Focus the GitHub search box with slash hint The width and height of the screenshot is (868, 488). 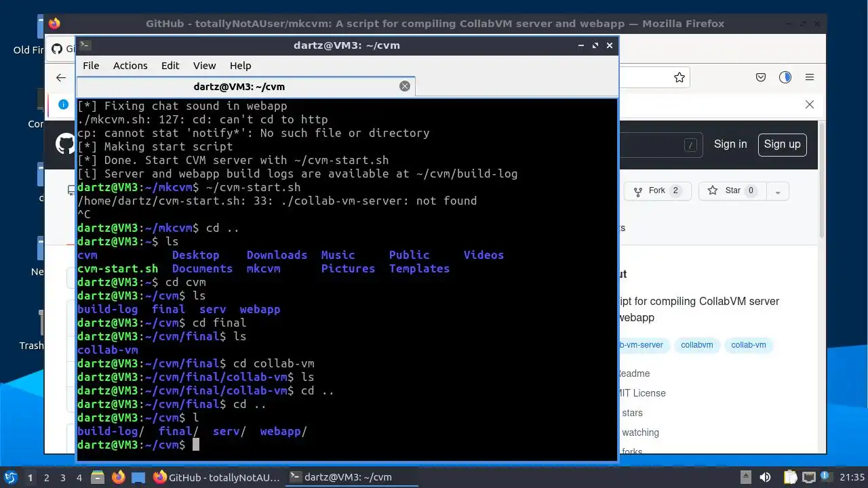659,144
